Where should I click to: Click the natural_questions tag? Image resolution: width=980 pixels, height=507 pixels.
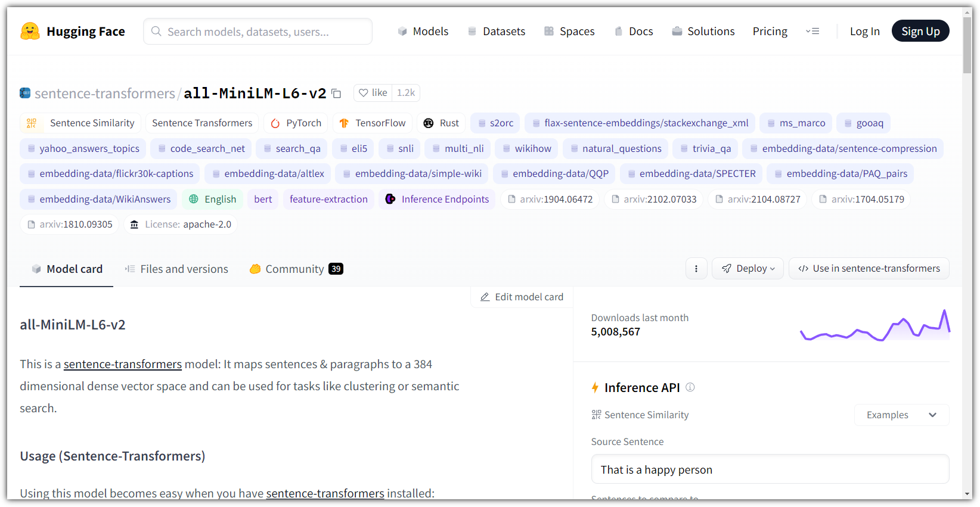(x=615, y=148)
